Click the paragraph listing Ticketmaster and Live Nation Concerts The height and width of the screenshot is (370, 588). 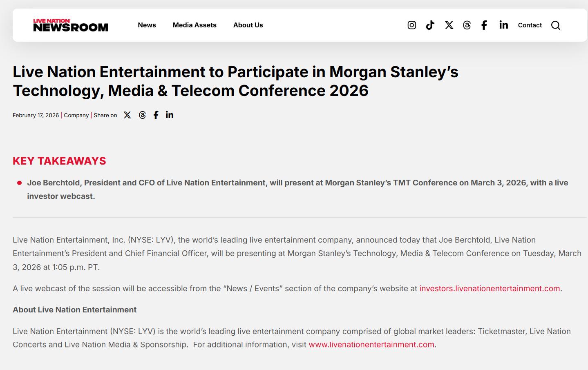[292, 338]
